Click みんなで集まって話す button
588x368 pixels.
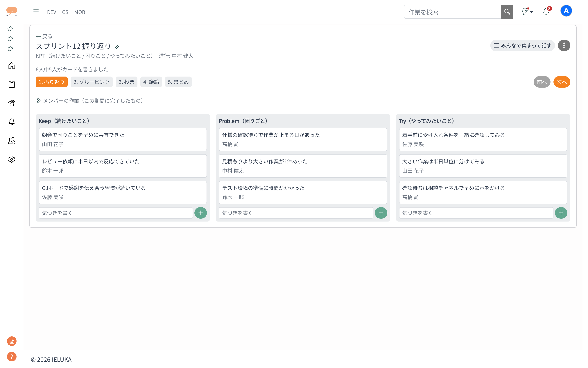coord(522,45)
